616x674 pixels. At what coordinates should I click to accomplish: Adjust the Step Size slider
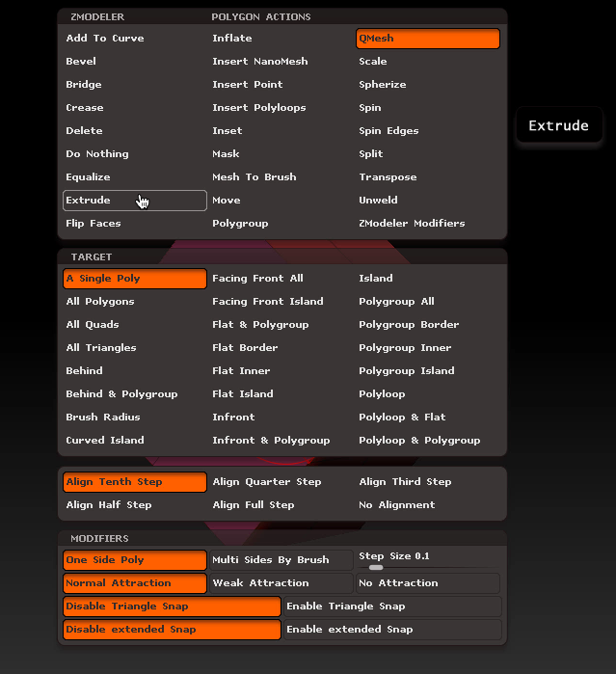pos(428,560)
